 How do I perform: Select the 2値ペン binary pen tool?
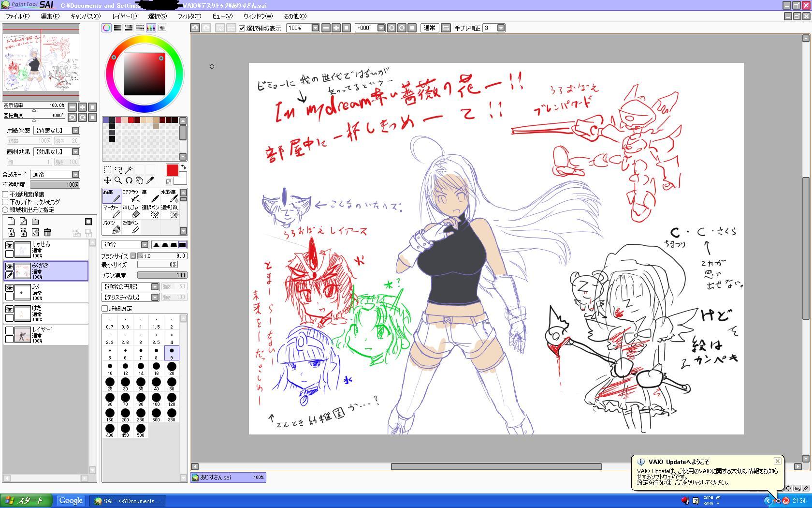pyautogui.click(x=130, y=226)
